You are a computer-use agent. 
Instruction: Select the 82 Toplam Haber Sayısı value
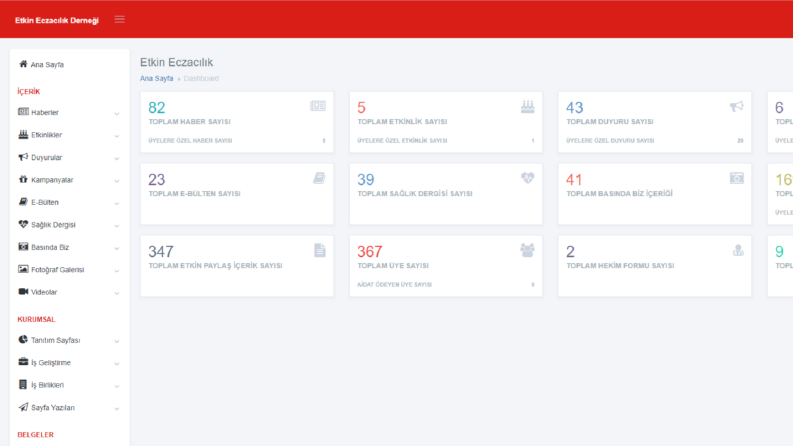click(157, 107)
